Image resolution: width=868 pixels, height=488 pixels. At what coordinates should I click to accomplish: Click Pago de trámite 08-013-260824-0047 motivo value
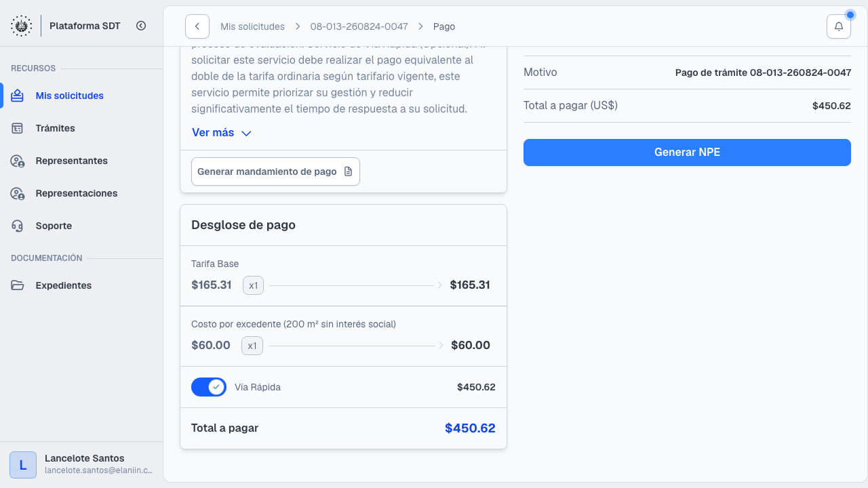[763, 73]
